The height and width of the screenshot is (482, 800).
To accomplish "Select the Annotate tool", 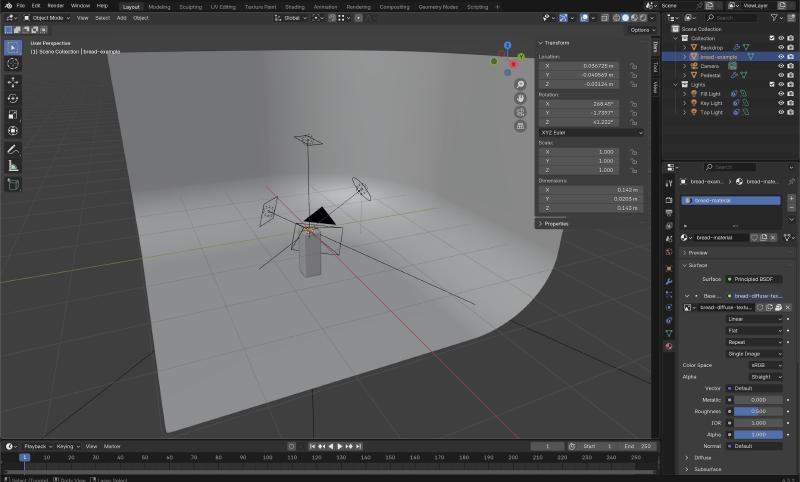I will tap(13, 149).
